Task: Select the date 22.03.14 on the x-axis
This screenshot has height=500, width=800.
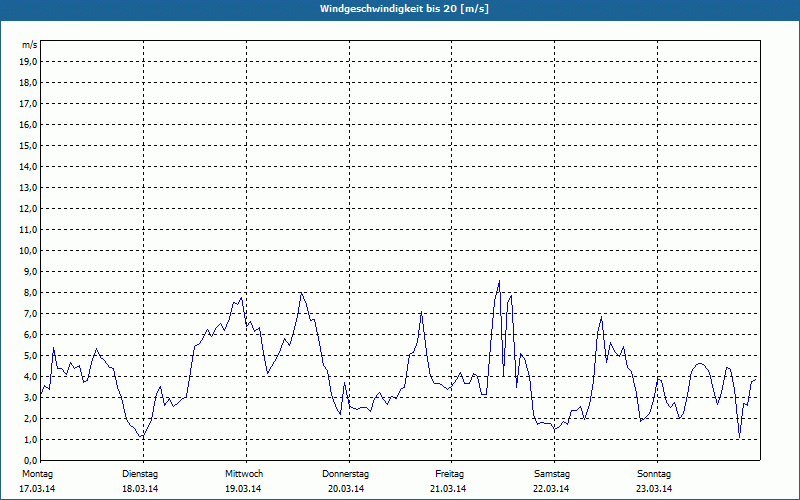Action: click(x=552, y=489)
